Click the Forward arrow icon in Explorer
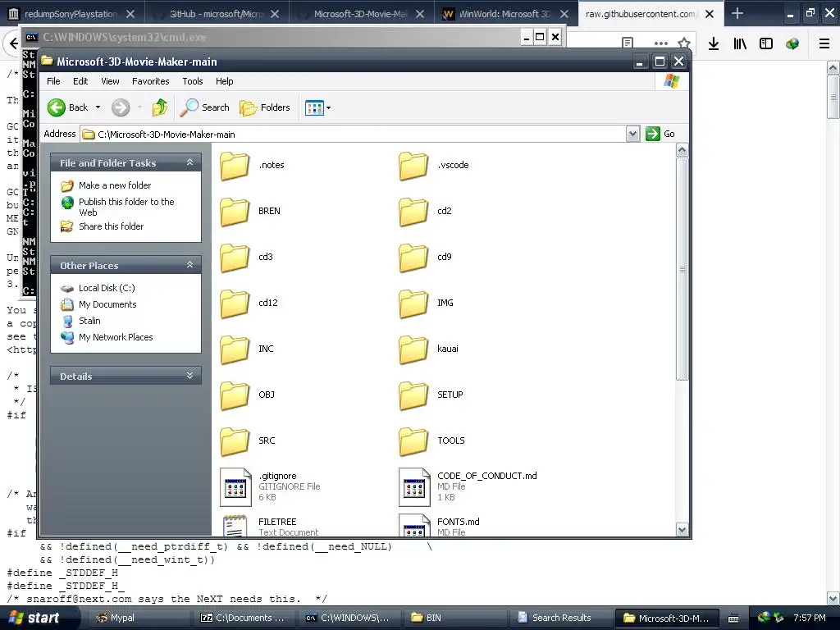The height and width of the screenshot is (630, 840). pyautogui.click(x=121, y=107)
